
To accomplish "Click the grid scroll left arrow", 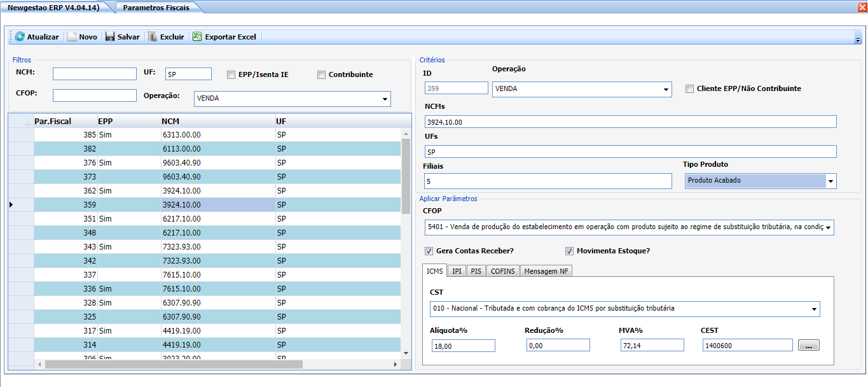I will (39, 364).
